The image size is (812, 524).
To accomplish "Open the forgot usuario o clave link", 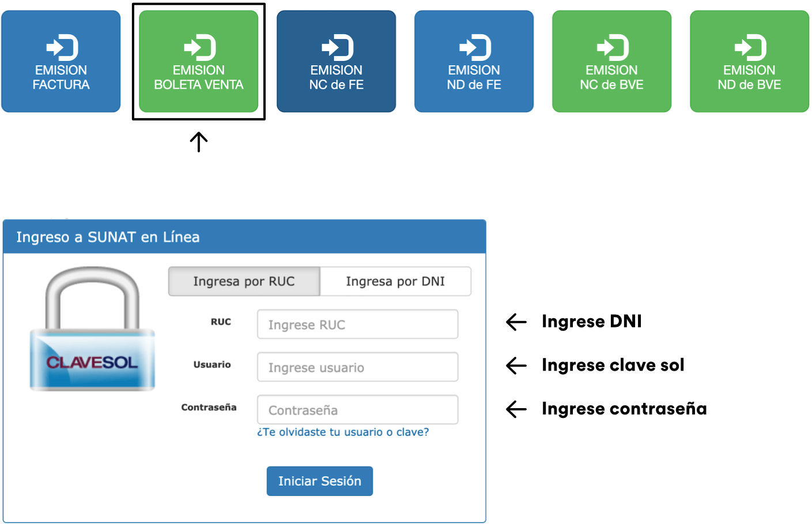I will coord(343,432).
